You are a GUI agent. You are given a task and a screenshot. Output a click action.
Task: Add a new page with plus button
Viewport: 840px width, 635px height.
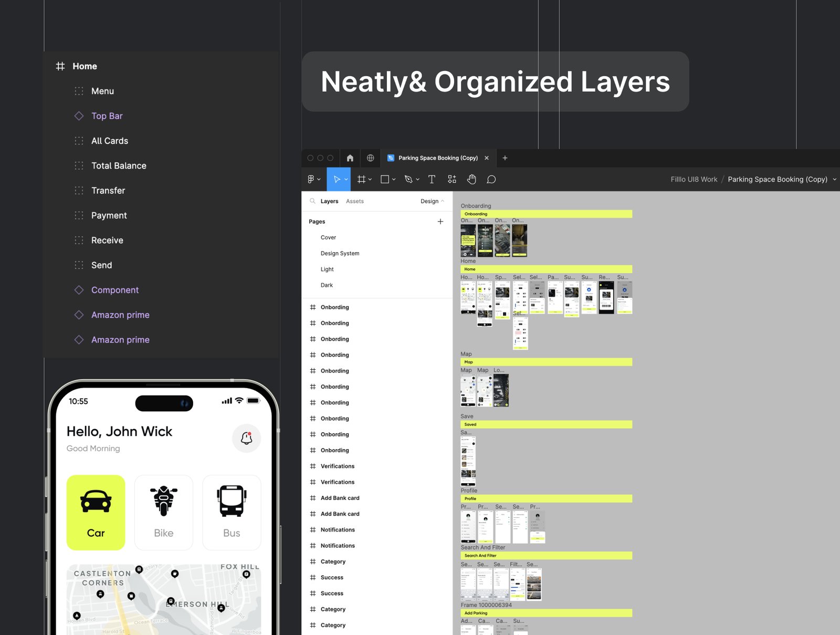pos(440,222)
